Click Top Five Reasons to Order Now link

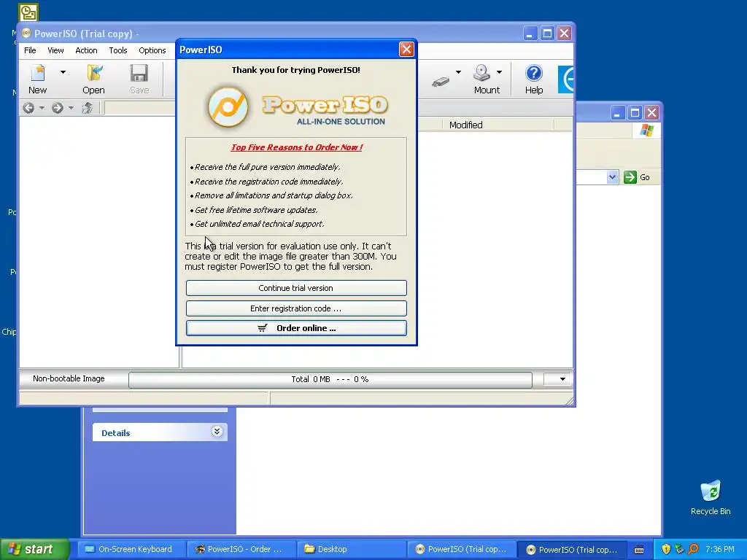(296, 147)
